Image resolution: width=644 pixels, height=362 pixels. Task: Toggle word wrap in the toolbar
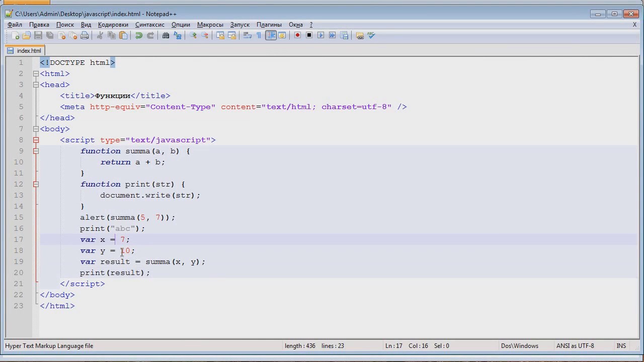pyautogui.click(x=248, y=35)
